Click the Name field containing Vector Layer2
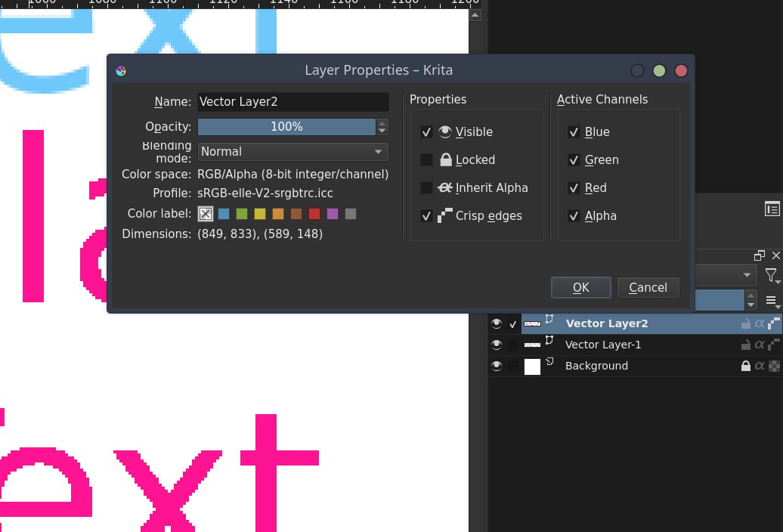The width and height of the screenshot is (783, 532). click(293, 102)
